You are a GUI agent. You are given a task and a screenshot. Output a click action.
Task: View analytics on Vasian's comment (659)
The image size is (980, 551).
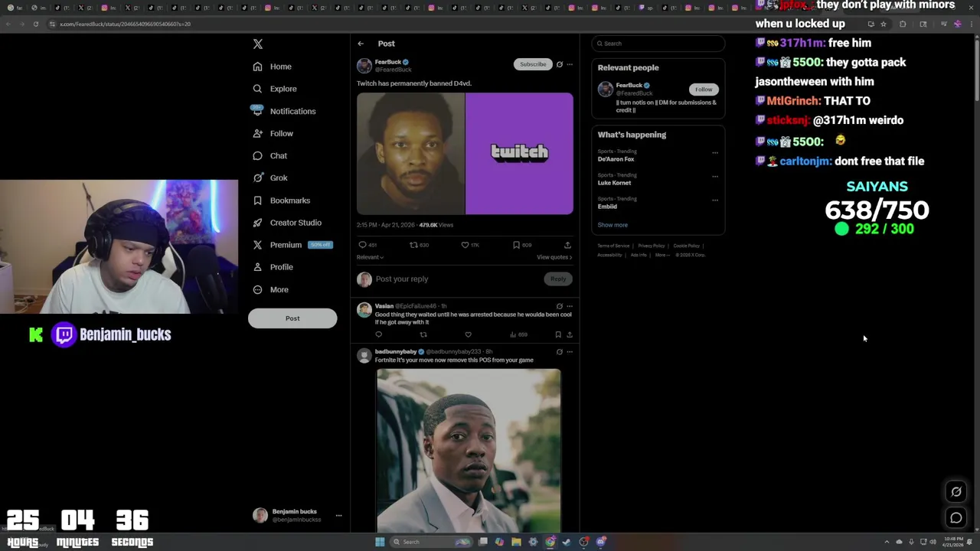(518, 334)
